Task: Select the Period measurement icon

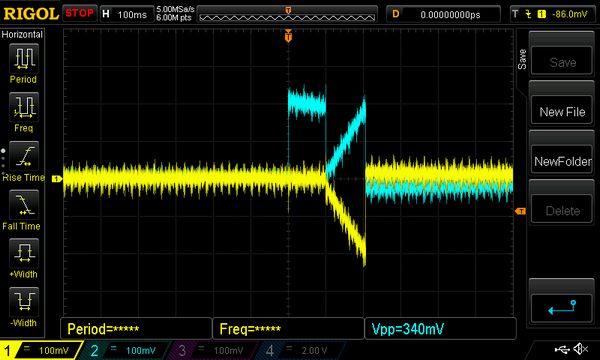Action: (x=24, y=58)
